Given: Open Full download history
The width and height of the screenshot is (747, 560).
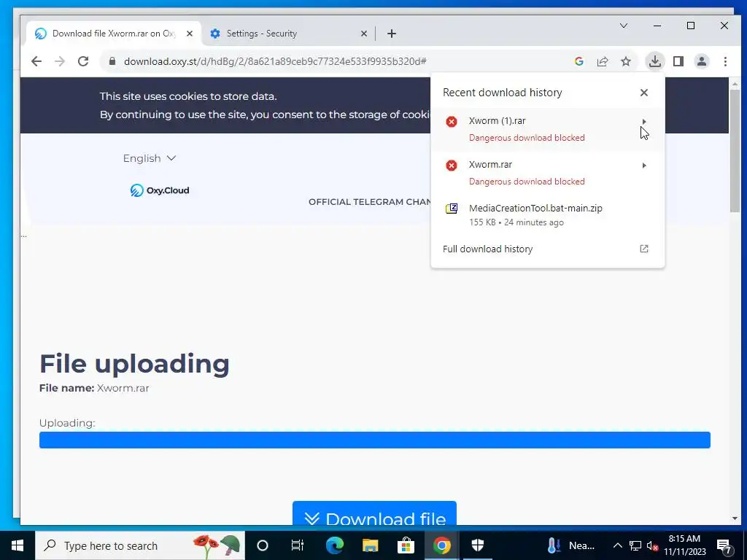Looking at the screenshot, I should (x=547, y=249).
